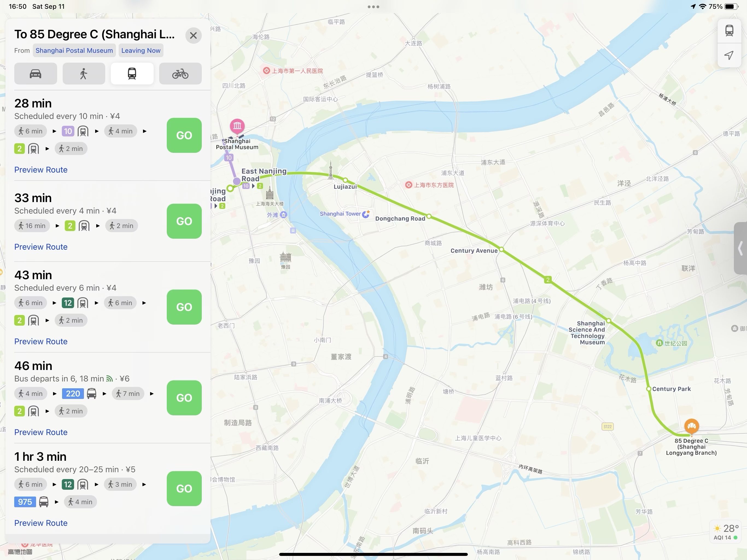Select walking directions mode

84,74
